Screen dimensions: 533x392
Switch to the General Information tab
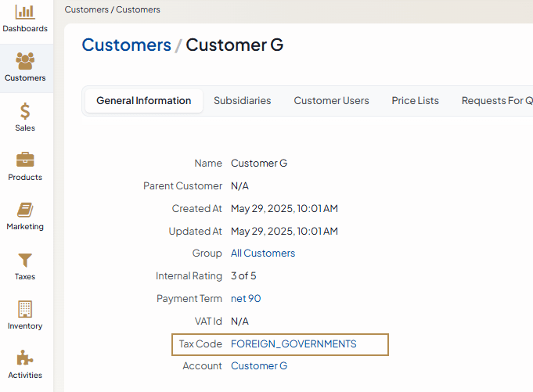pos(143,101)
